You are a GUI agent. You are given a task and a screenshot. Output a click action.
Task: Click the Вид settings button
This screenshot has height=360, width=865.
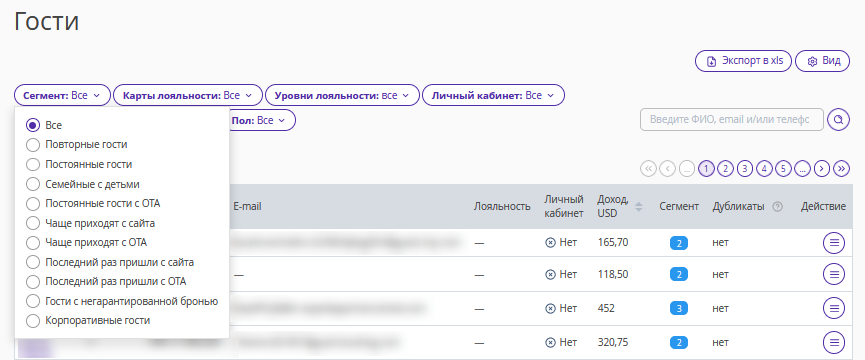822,61
